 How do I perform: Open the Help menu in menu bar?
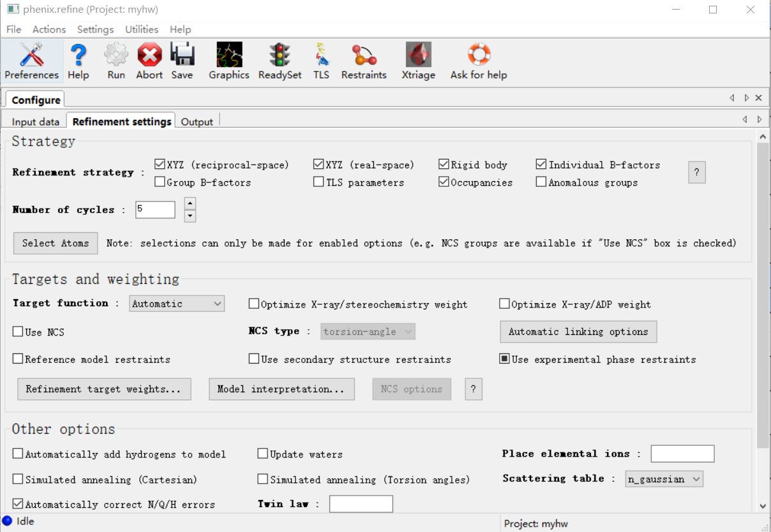click(x=181, y=29)
